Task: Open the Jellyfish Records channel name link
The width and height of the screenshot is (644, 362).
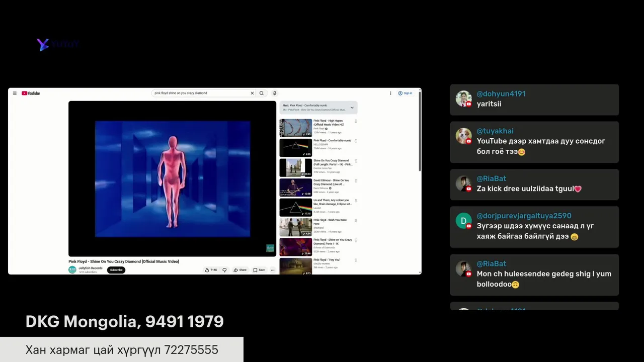Action: coord(91,268)
